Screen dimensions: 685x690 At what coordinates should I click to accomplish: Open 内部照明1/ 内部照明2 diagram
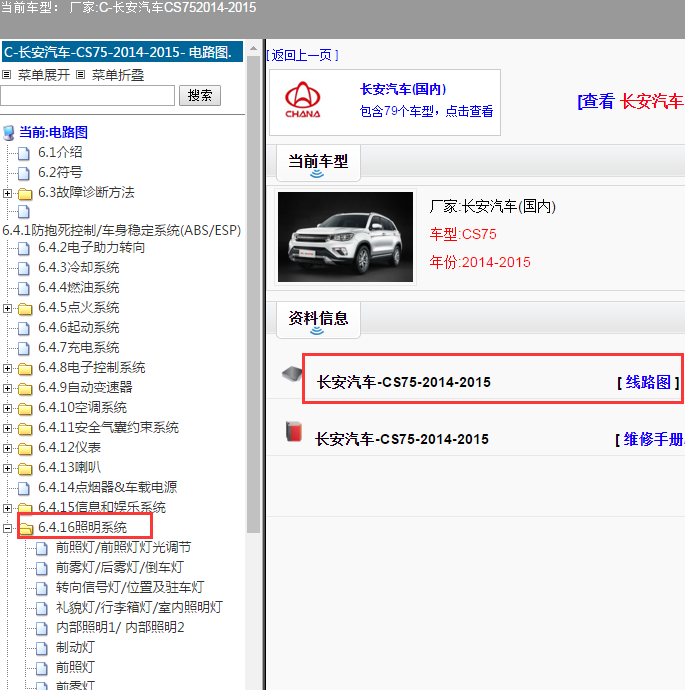coord(120,627)
